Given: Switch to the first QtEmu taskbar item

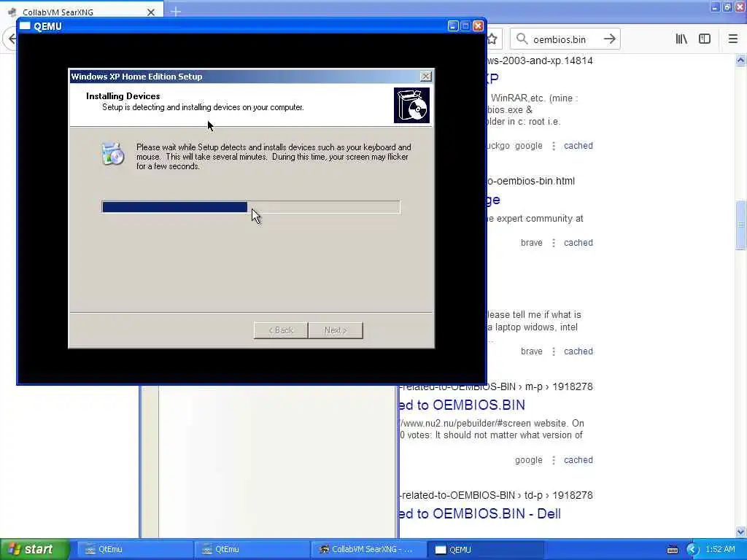Looking at the screenshot, I should (x=134, y=550).
